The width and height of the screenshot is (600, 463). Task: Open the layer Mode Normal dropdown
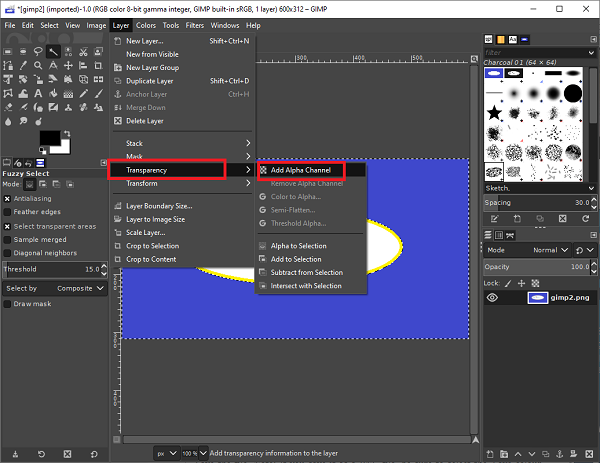click(x=527, y=250)
